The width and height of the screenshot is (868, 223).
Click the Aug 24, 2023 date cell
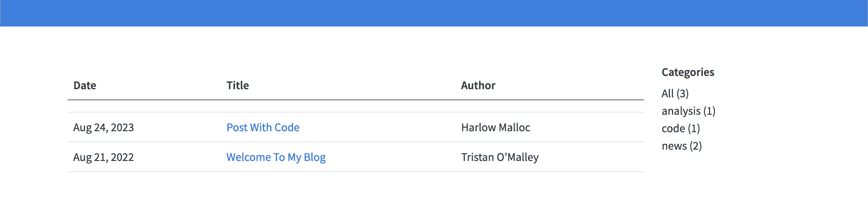click(x=103, y=128)
